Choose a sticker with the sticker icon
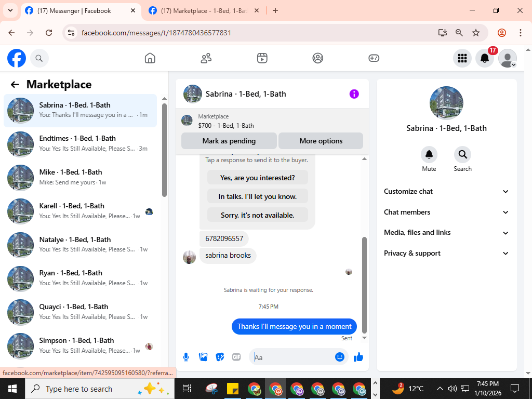This screenshot has height=399, width=532. pyautogui.click(x=220, y=357)
